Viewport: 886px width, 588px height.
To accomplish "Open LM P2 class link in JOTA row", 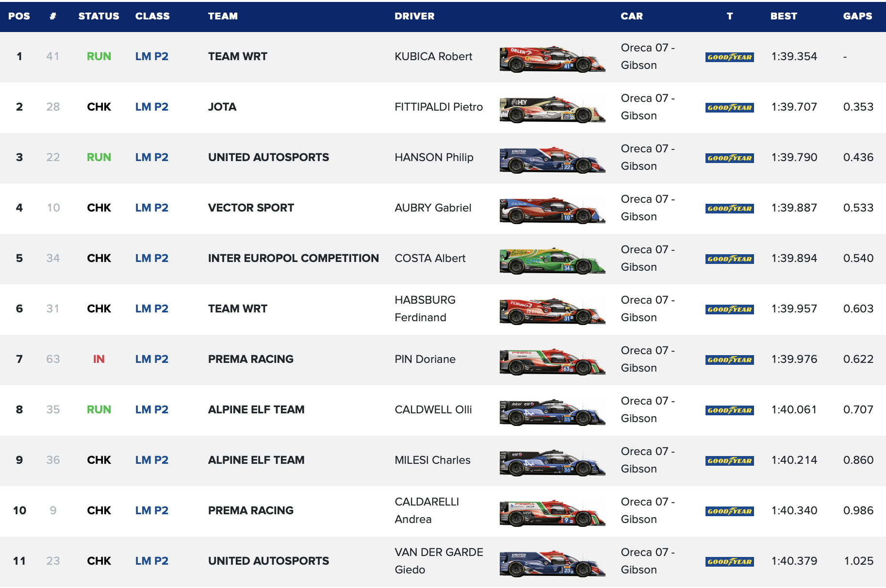I will click(x=152, y=107).
